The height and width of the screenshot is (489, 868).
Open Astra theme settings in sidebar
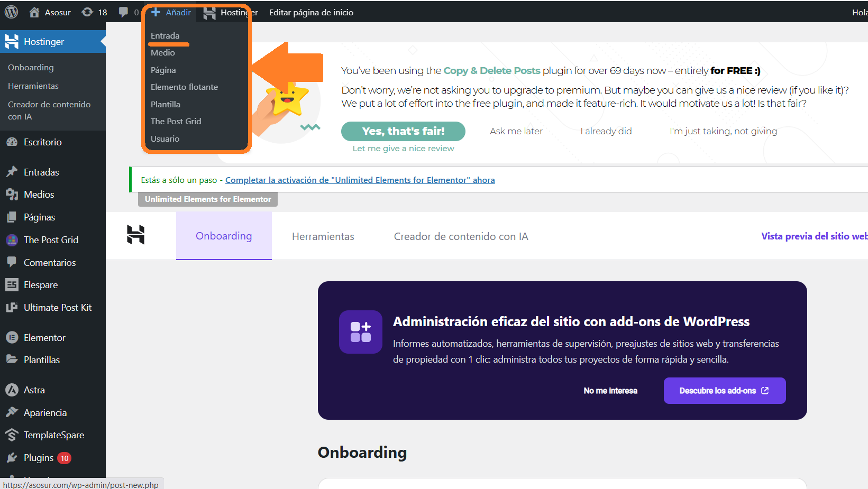tap(34, 390)
